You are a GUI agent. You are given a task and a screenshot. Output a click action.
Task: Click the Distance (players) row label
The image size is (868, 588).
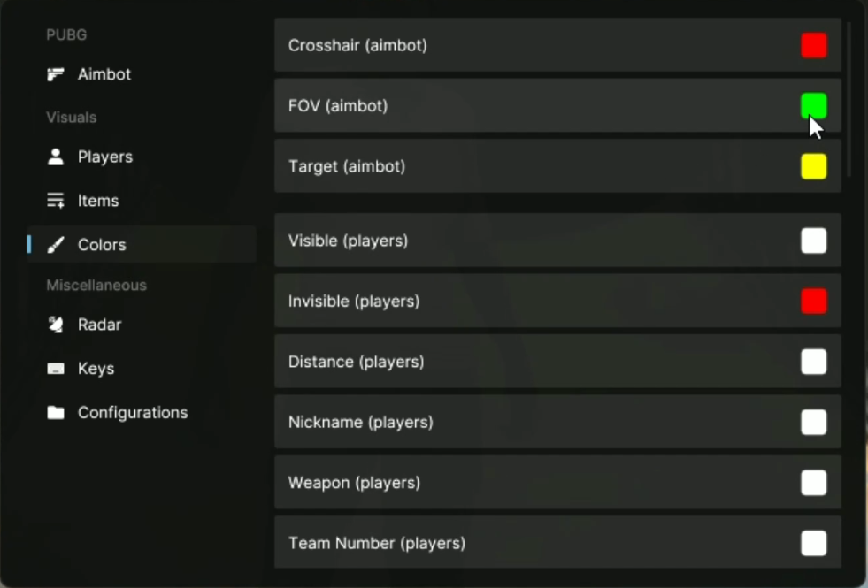(x=356, y=362)
